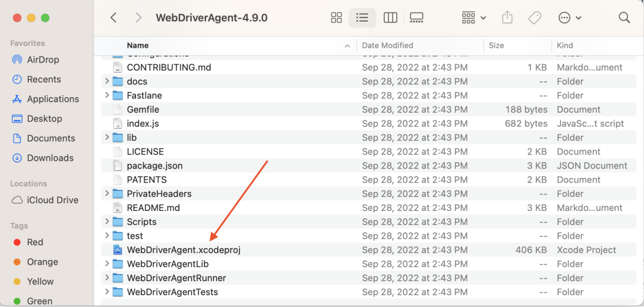Expand the WebDriverAgentTests folder disclosure triangle
This screenshot has height=307, width=644.
pyautogui.click(x=107, y=292)
